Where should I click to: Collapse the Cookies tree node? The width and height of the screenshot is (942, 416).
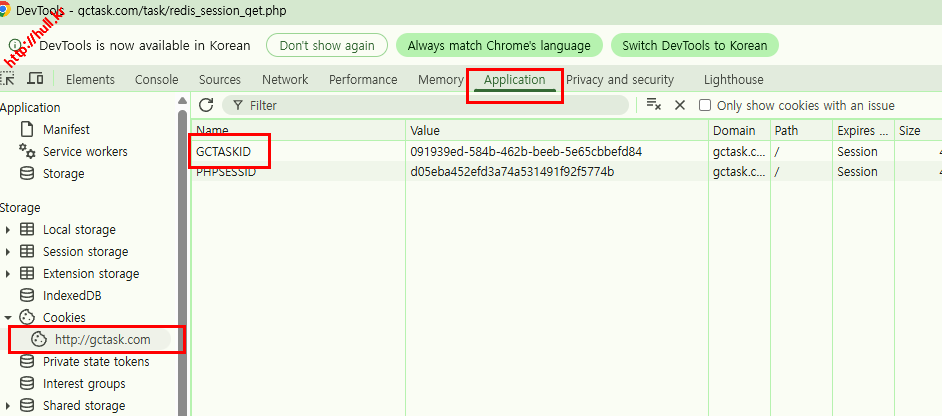[9, 318]
